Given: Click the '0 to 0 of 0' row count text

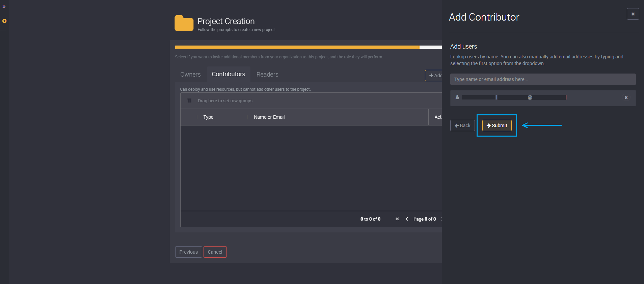Looking at the screenshot, I should [370, 219].
